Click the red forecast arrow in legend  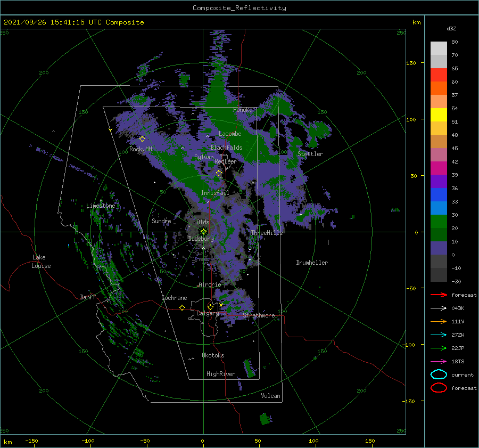tap(439, 295)
